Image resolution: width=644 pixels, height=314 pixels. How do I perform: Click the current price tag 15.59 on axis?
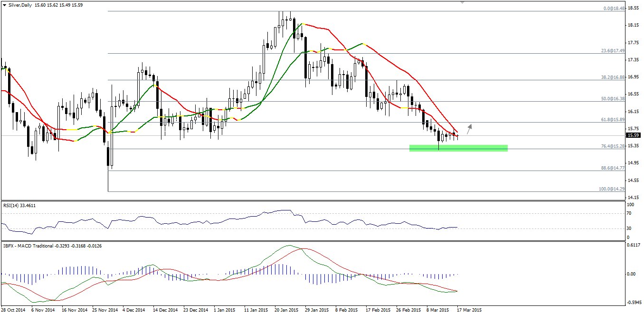click(x=633, y=135)
